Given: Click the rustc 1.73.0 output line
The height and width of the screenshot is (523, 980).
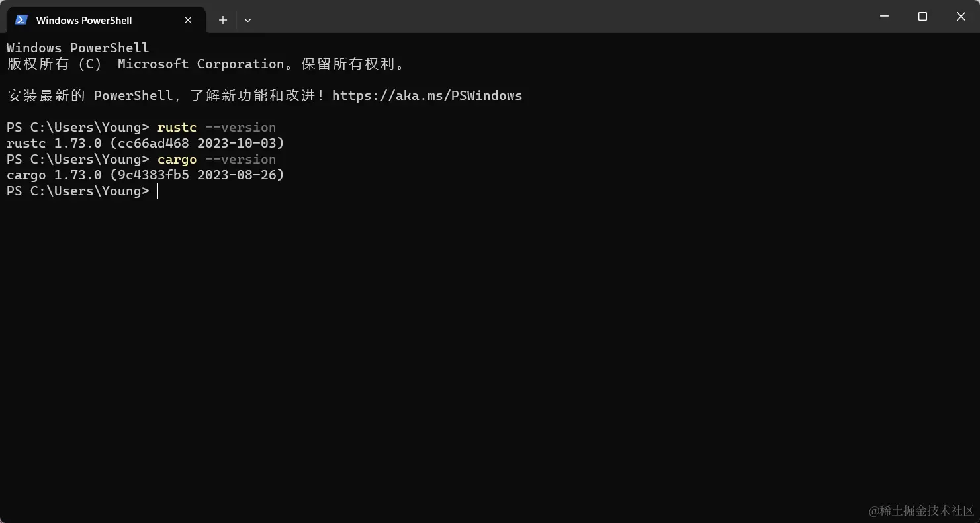Looking at the screenshot, I should click(145, 143).
